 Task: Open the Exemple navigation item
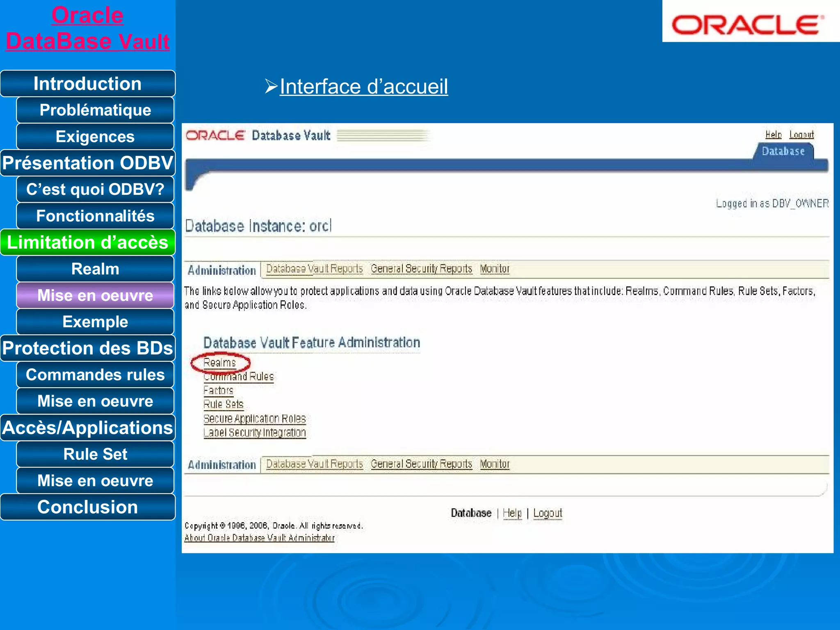[95, 322]
